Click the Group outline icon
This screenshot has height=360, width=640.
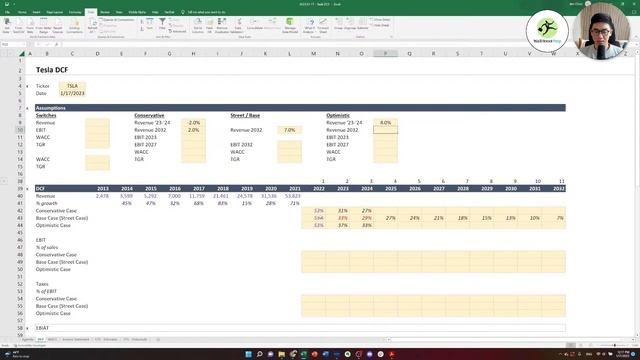338,23
